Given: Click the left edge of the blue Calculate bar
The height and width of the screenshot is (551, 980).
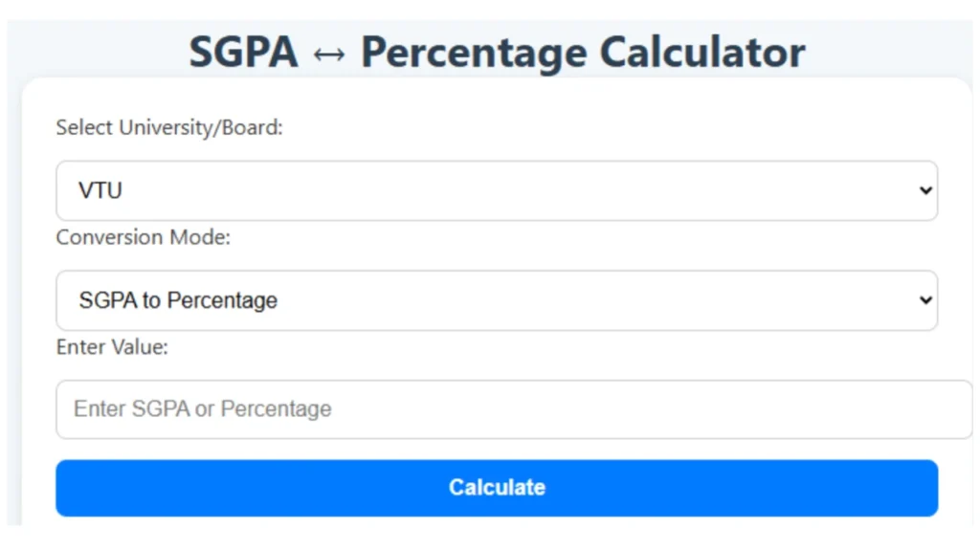Looking at the screenshot, I should click(x=69, y=488).
